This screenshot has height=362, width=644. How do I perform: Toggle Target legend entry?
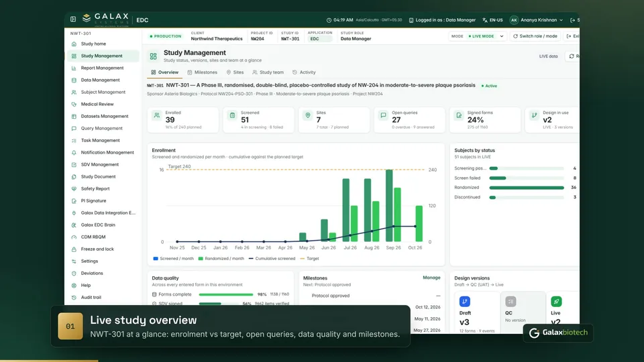[309, 259]
